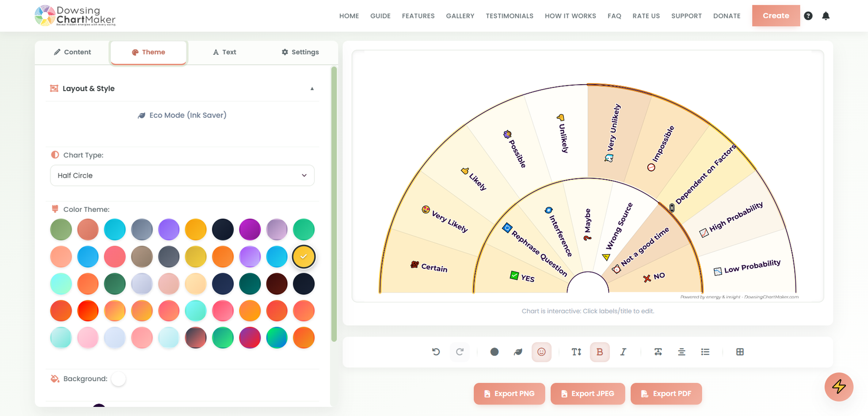Click the Create button
Screen dimensions: 868x416
pos(776,16)
